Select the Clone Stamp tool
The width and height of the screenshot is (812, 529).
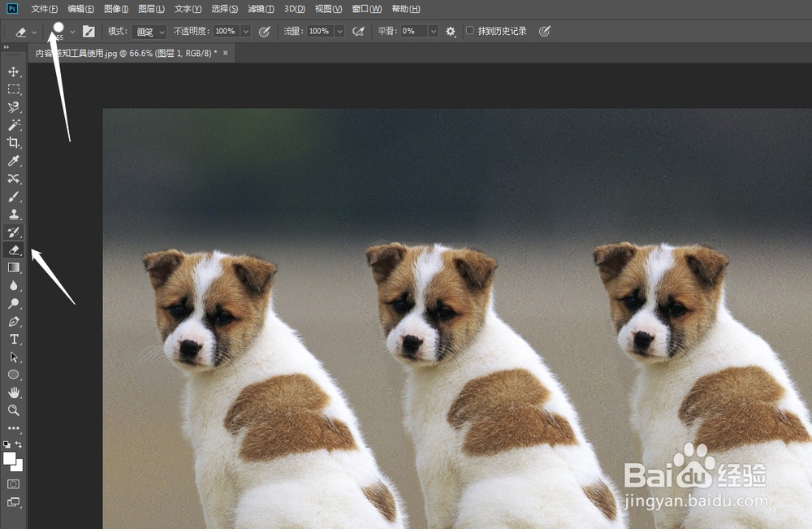14,214
